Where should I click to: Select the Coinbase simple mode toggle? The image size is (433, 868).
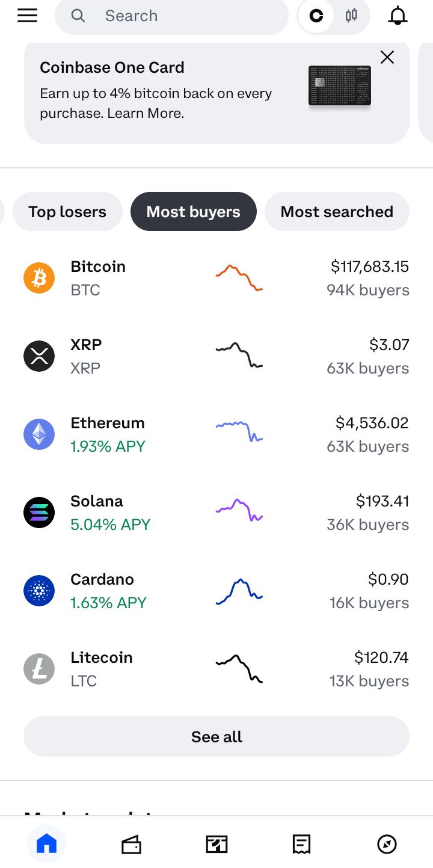pos(316,16)
